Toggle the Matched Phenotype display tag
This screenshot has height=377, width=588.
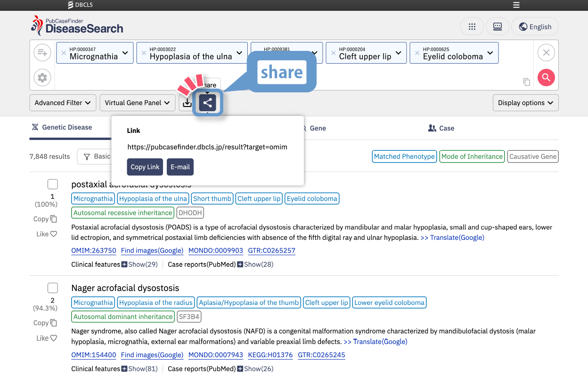[x=404, y=156]
